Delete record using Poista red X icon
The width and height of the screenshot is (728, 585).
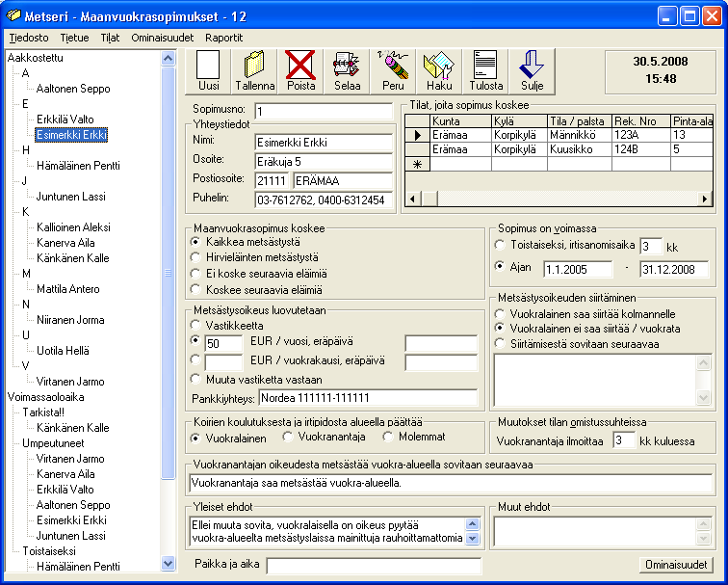pos(300,70)
